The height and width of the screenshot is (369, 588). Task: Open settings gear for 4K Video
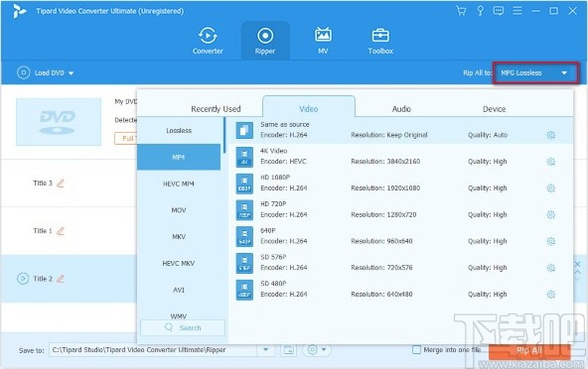pyautogui.click(x=550, y=162)
